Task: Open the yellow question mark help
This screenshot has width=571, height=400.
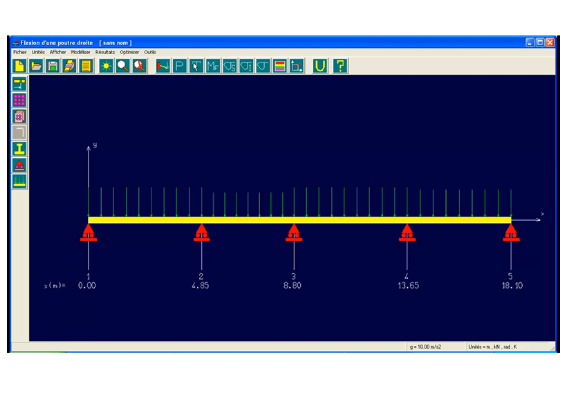Action: pyautogui.click(x=340, y=66)
